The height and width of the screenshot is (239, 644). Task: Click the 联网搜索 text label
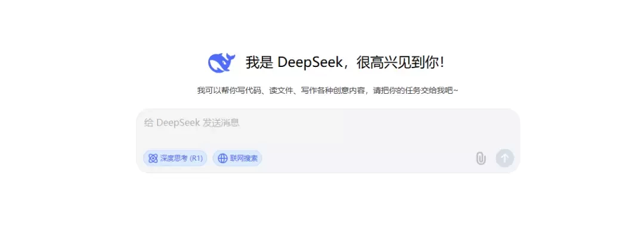(244, 158)
